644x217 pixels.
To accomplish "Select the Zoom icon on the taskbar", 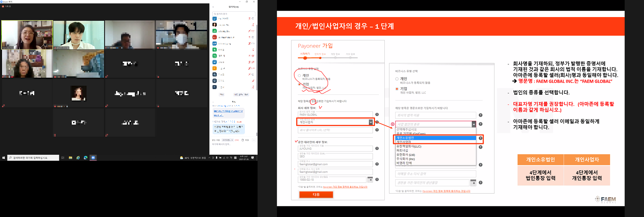I will (93, 158).
